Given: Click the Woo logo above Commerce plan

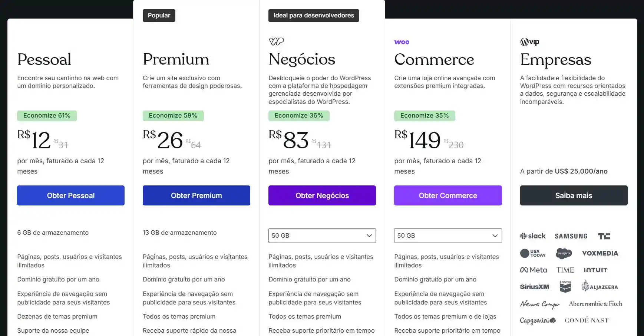Looking at the screenshot, I should pyautogui.click(x=402, y=42).
